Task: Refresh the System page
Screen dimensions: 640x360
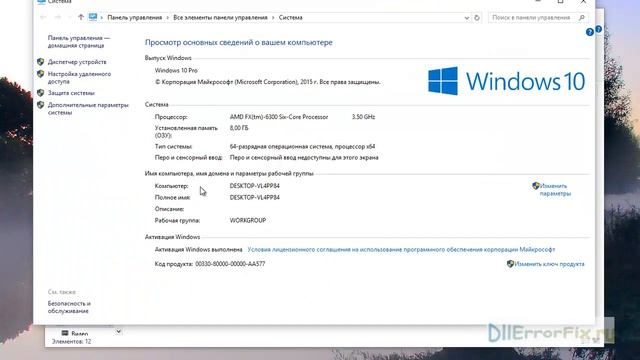Action: 477,18
